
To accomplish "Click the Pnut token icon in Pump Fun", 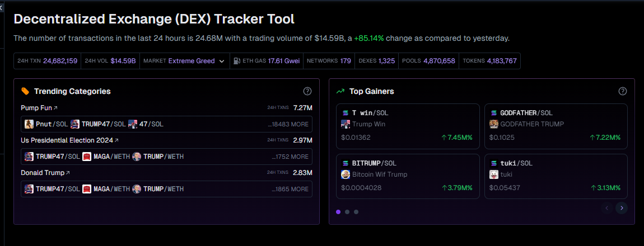I will (29, 124).
